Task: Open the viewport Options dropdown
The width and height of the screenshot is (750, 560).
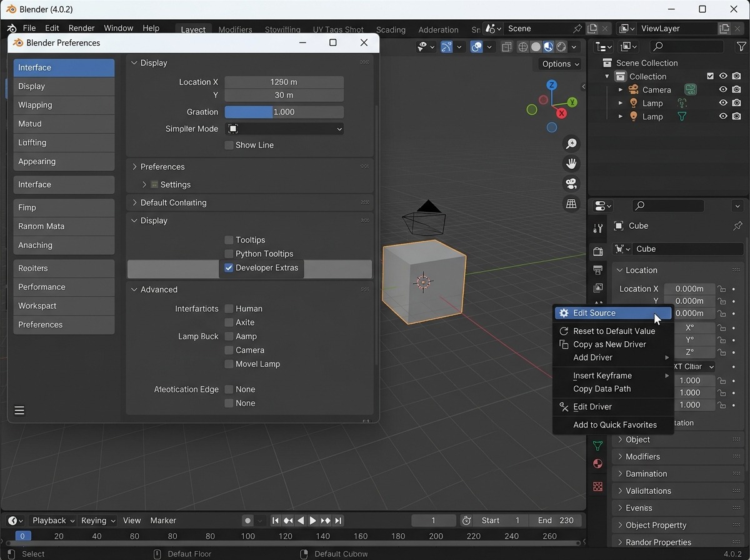Action: point(560,64)
